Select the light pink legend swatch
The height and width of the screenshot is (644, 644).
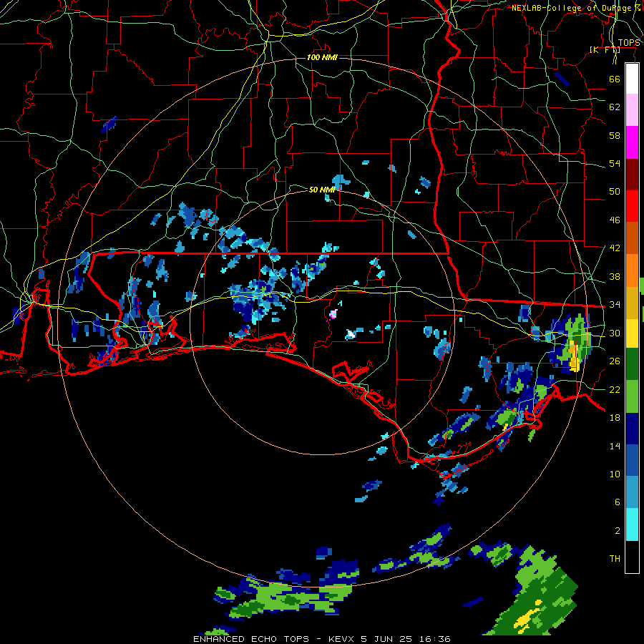(x=632, y=109)
